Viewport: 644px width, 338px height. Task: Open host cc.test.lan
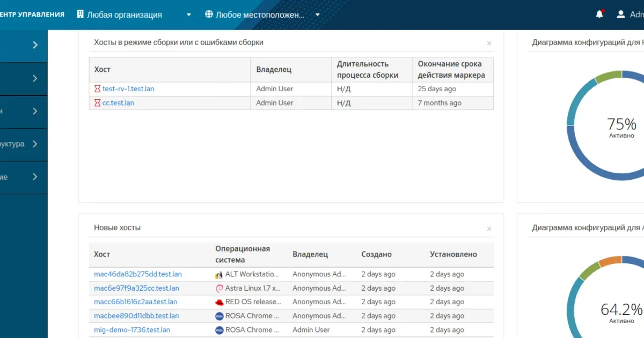[118, 102]
